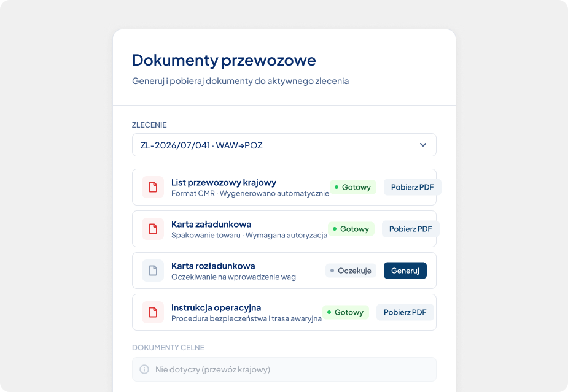The image size is (568, 392).
Task: Click Gotowy status badge on Karta załadunkowa
Action: (351, 229)
